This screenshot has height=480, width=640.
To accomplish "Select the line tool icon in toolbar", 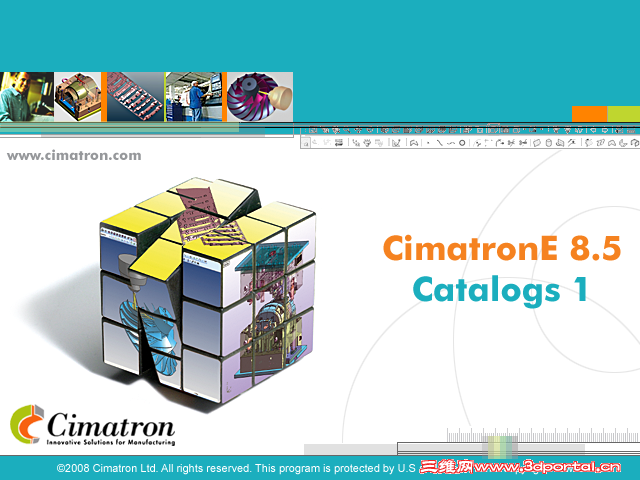I will click(x=439, y=143).
